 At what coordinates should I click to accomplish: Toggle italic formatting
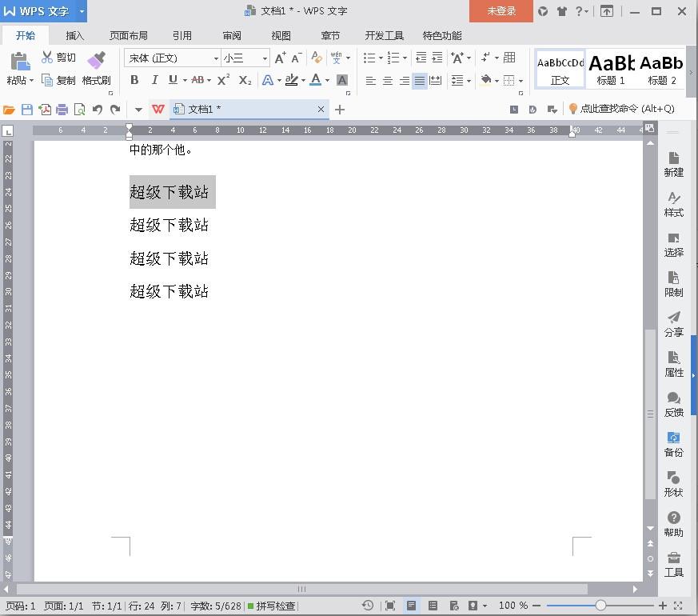coord(154,80)
